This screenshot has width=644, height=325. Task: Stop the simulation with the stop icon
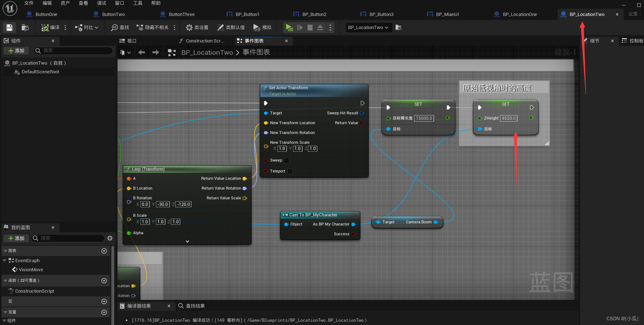[310, 28]
